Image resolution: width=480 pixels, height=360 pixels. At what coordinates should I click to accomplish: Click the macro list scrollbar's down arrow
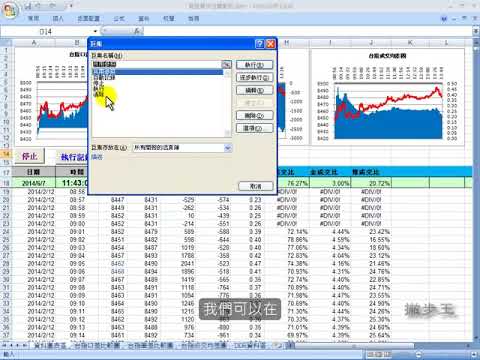point(228,133)
